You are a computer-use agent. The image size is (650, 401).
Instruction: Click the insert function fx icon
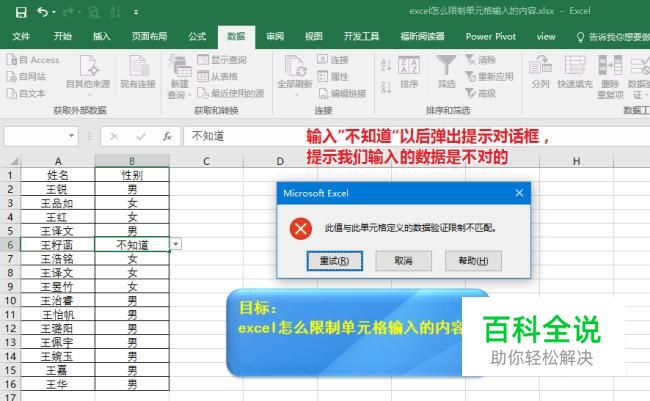click(167, 136)
